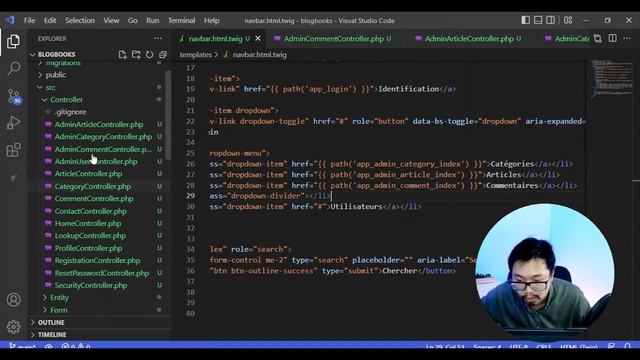Open AdminArticleController.php in file tree
Viewport: 640px width, 360px height.
coord(99,124)
